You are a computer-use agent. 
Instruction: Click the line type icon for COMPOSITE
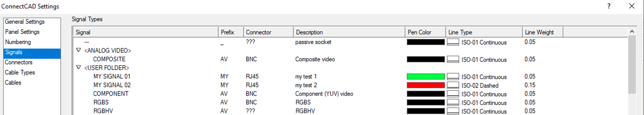click(x=453, y=59)
